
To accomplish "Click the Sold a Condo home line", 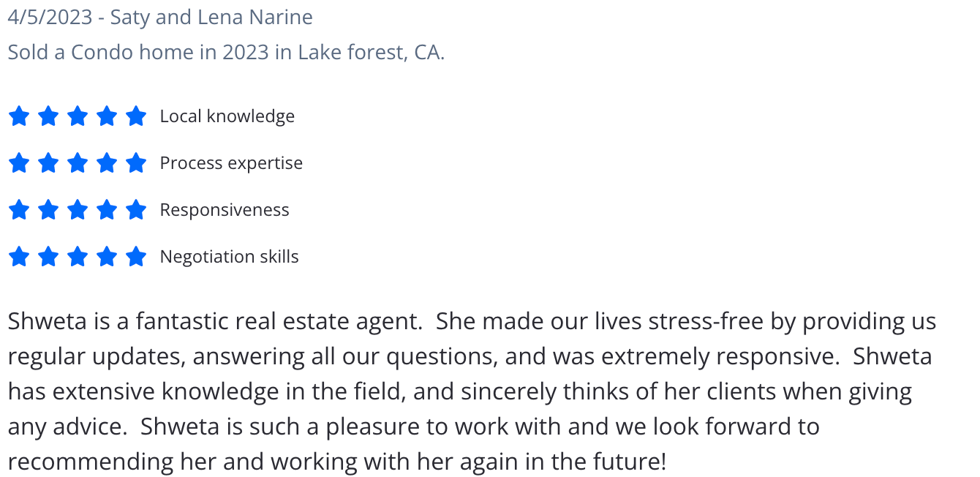I will (x=226, y=53).
